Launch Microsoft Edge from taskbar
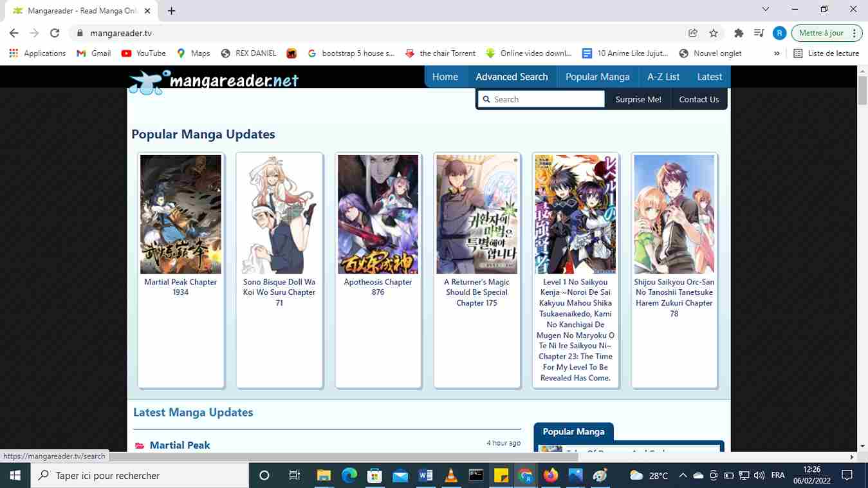 [x=349, y=476]
